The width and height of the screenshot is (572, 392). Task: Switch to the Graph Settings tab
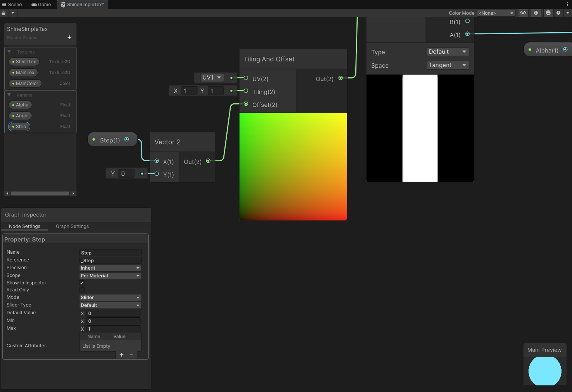click(x=72, y=226)
